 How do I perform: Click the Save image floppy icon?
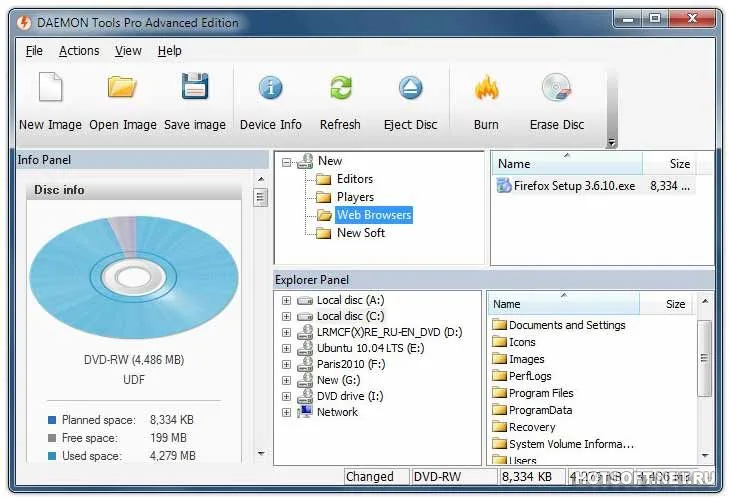194,86
